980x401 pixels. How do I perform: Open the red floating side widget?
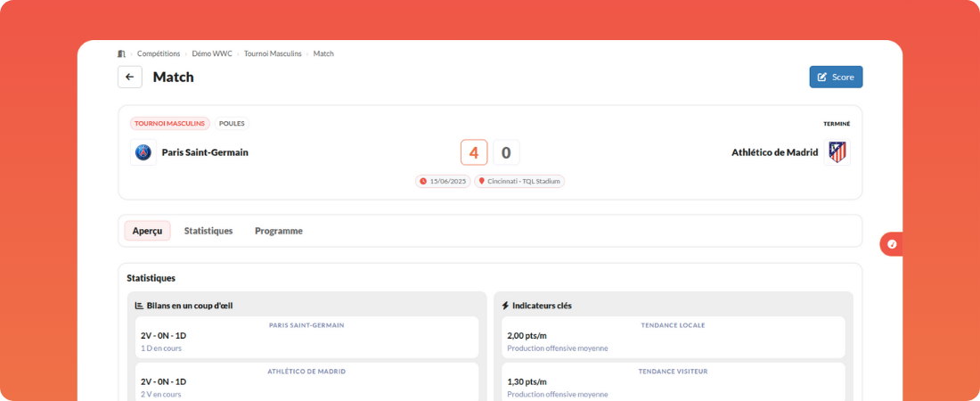click(x=891, y=244)
